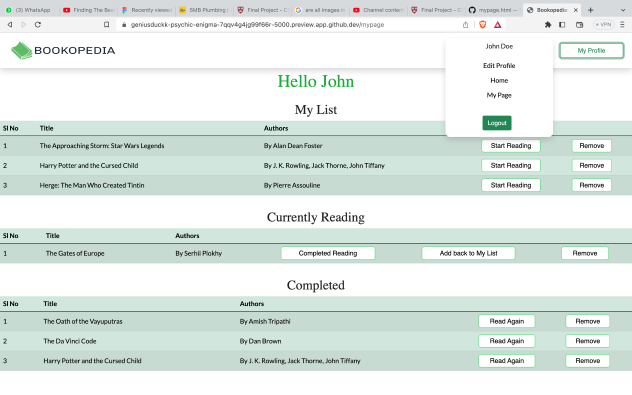Start Reading Herge: The Man Who Created Tintin
The width and height of the screenshot is (632, 395).
(x=511, y=185)
